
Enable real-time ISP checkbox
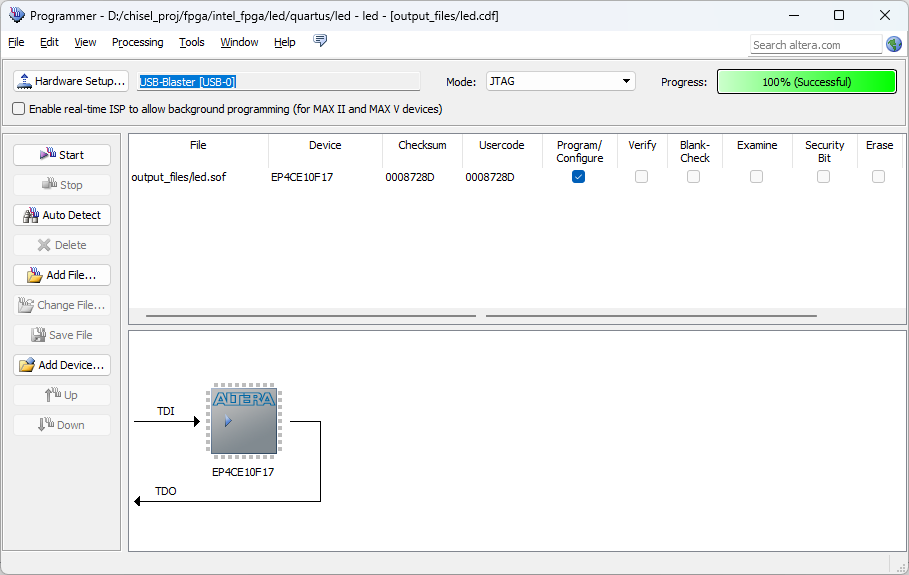19,109
